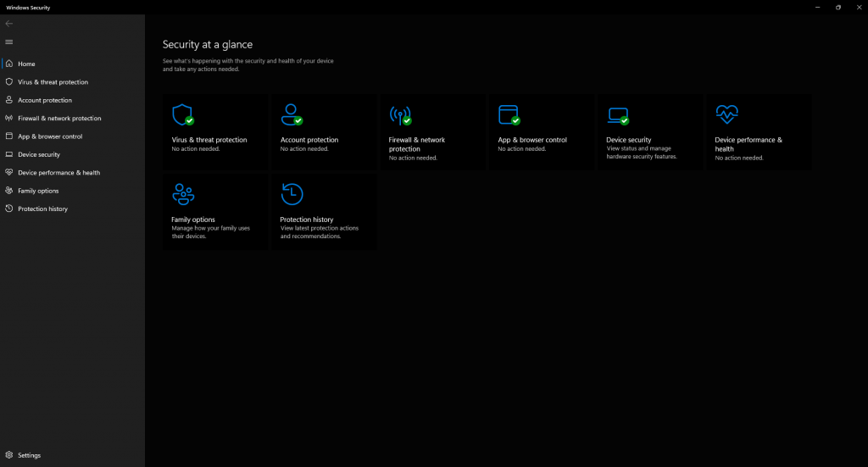This screenshot has height=467, width=868.
Task: Open the large clock icon for Protection history
Action: tap(292, 194)
